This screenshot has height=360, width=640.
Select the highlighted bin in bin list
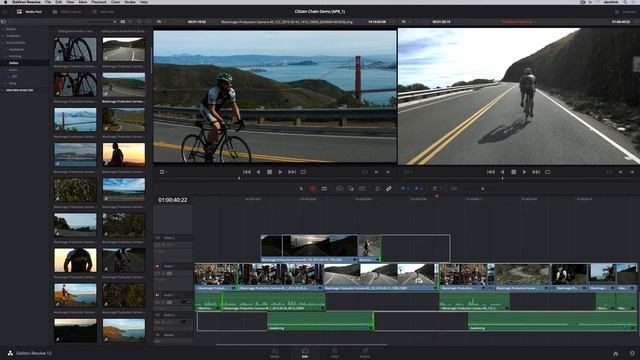(x=24, y=63)
